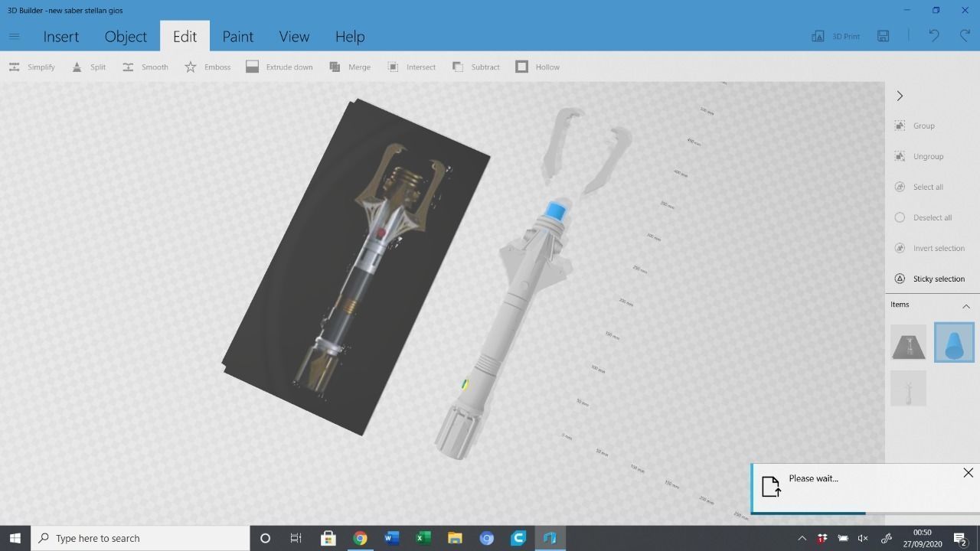Select the dark image plane item thumbnail

point(909,342)
